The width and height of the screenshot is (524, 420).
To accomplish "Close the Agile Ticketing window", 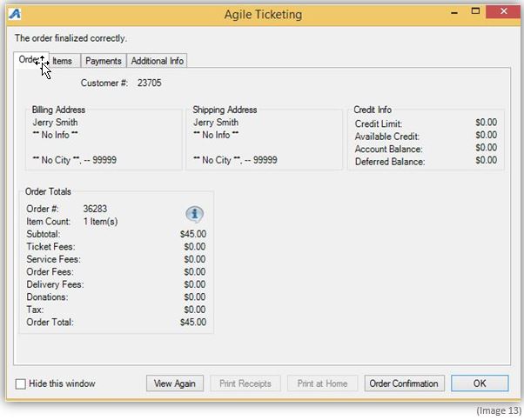I will point(503,11).
